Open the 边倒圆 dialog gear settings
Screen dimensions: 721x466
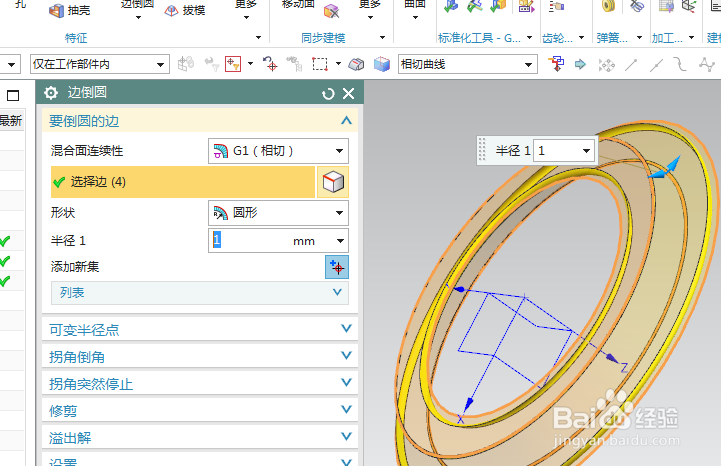(51, 93)
